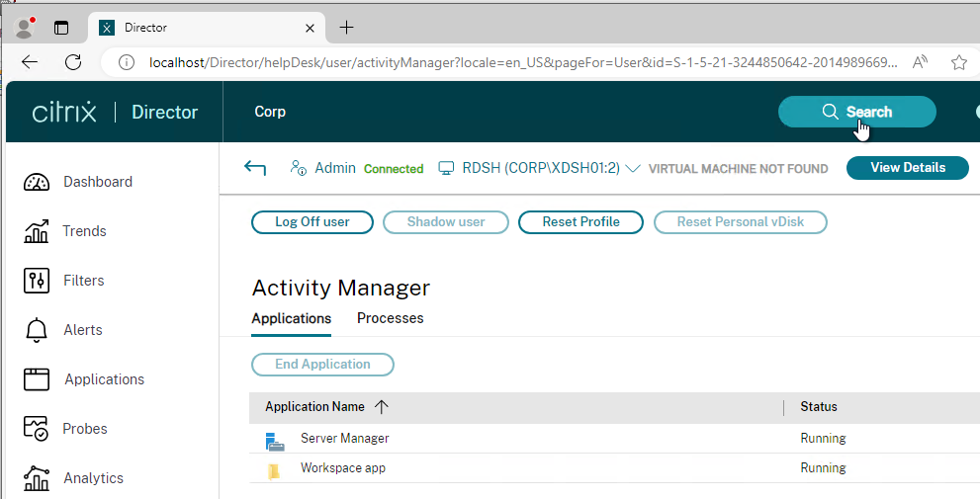Open the tab actions menu icon
980x499 pixels.
[61, 28]
